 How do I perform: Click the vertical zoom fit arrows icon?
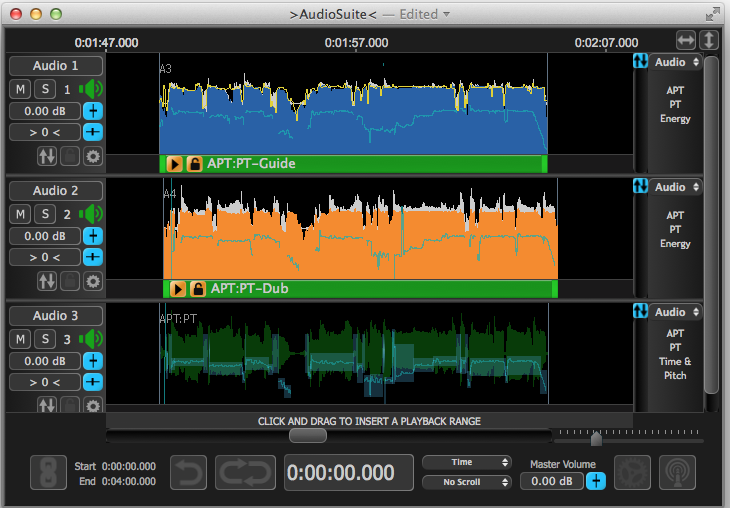pyautogui.click(x=709, y=40)
